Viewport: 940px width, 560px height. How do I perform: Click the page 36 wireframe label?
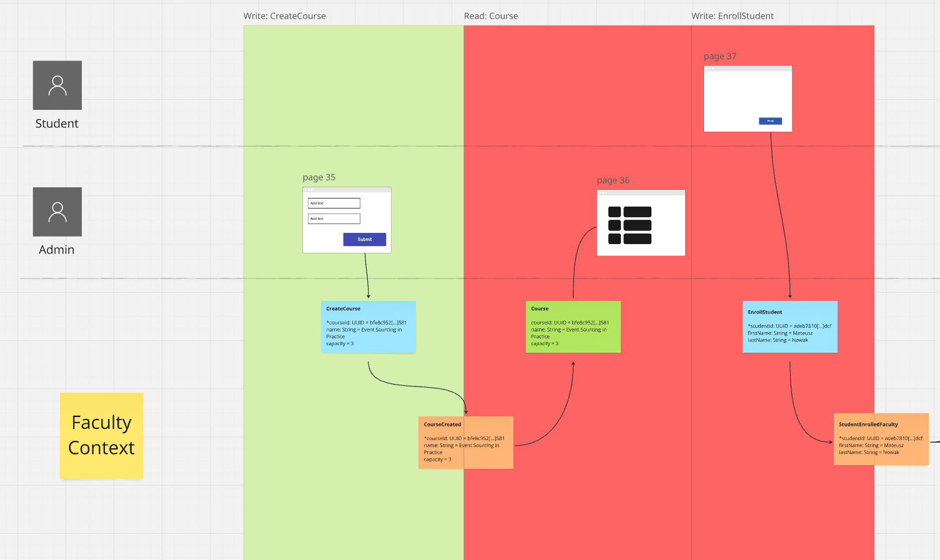coord(613,180)
